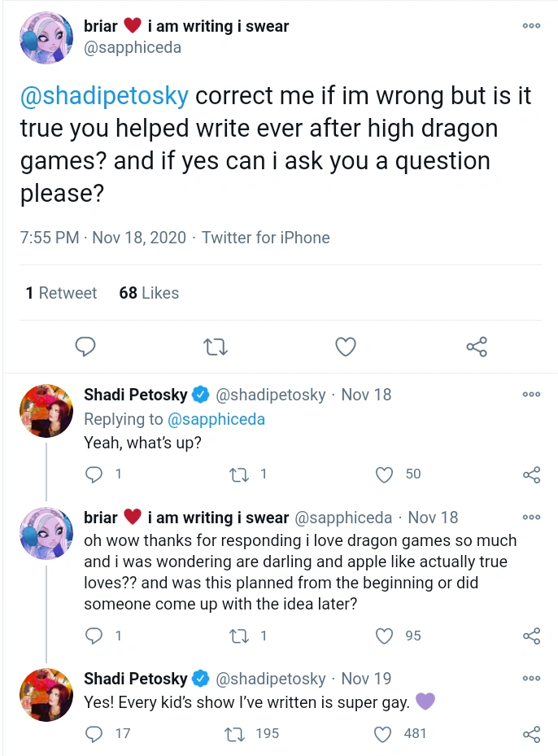The image size is (558, 756).
Task: Open more options on Shadi's first reply
Action: (531, 394)
